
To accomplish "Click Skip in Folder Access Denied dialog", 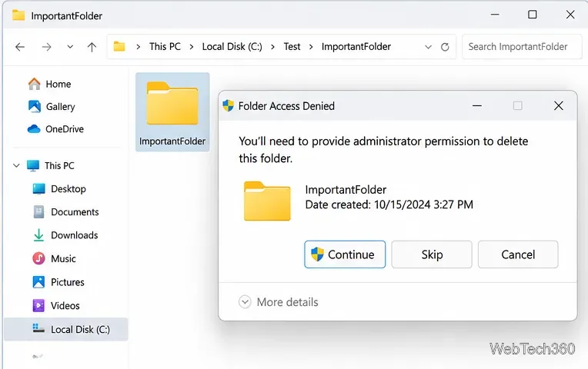I will pyautogui.click(x=432, y=254).
